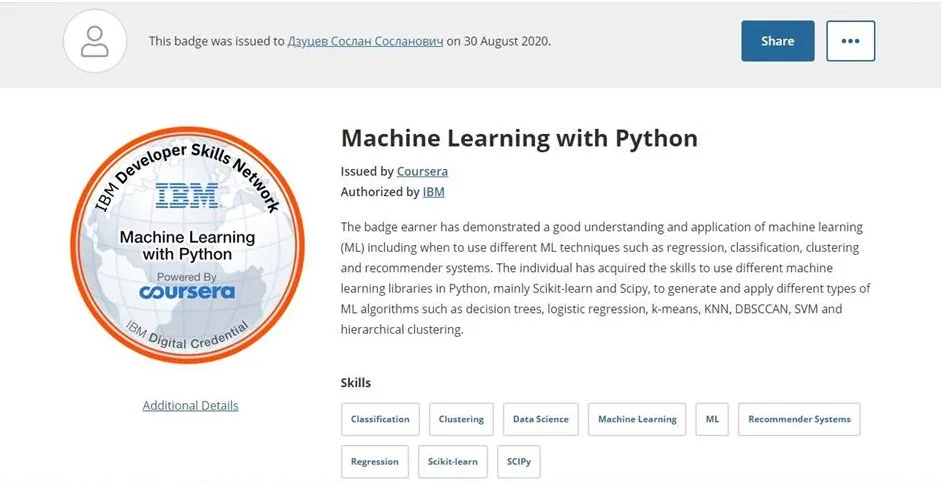Select the ML skill tag

(x=712, y=419)
